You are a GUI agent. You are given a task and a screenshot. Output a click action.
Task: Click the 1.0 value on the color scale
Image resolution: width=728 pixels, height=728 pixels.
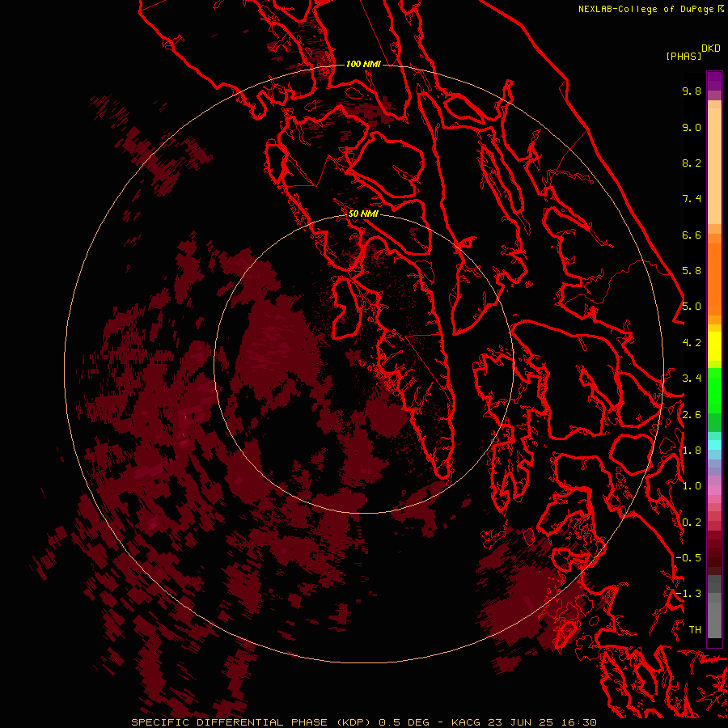(692, 486)
